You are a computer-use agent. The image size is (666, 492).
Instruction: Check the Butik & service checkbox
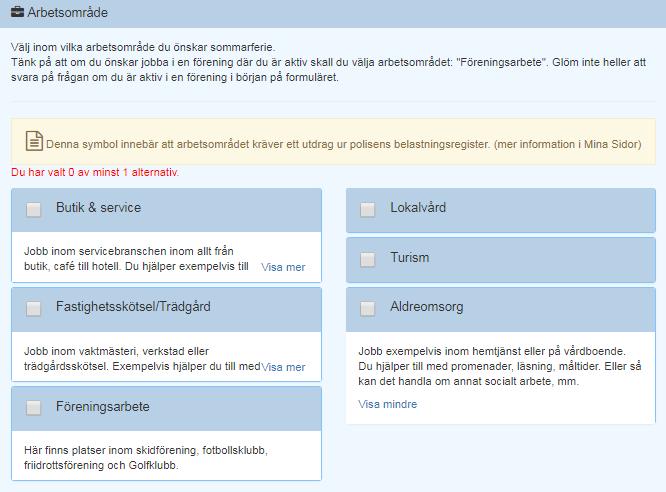click(34, 209)
